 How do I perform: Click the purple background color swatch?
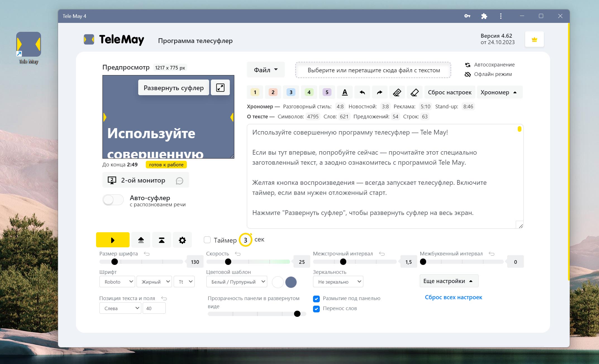click(291, 282)
